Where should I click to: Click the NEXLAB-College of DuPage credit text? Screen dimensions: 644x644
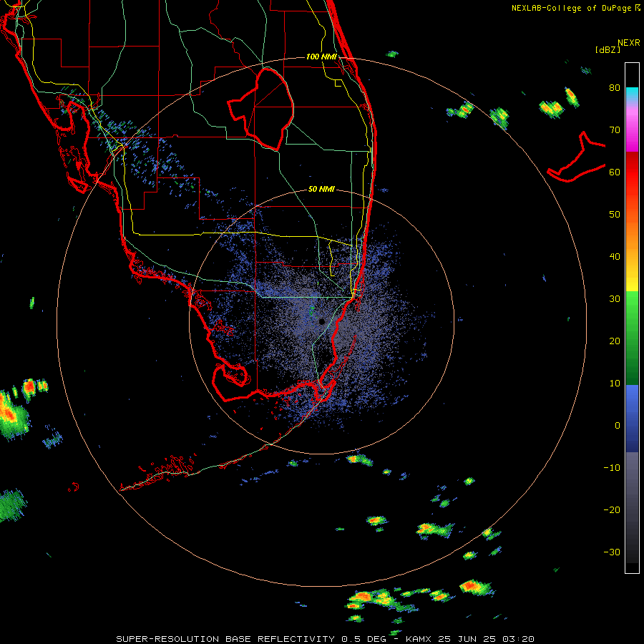(x=576, y=8)
